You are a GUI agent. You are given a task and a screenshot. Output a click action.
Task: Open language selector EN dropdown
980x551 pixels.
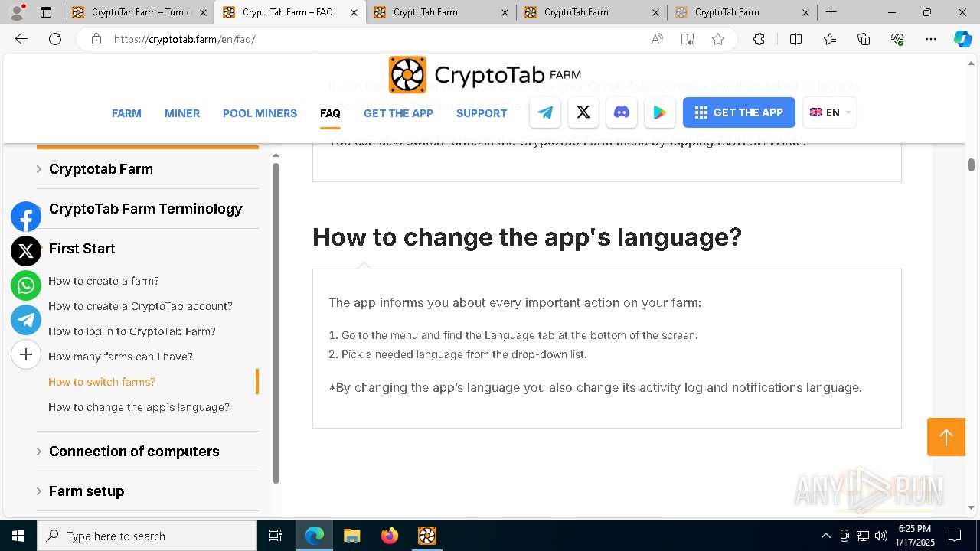coord(830,112)
